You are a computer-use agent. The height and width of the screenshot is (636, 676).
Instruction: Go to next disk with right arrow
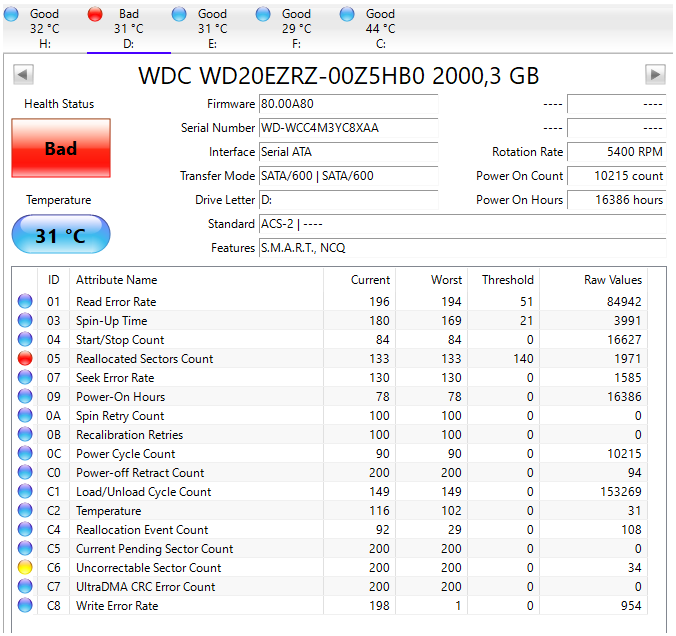(655, 75)
